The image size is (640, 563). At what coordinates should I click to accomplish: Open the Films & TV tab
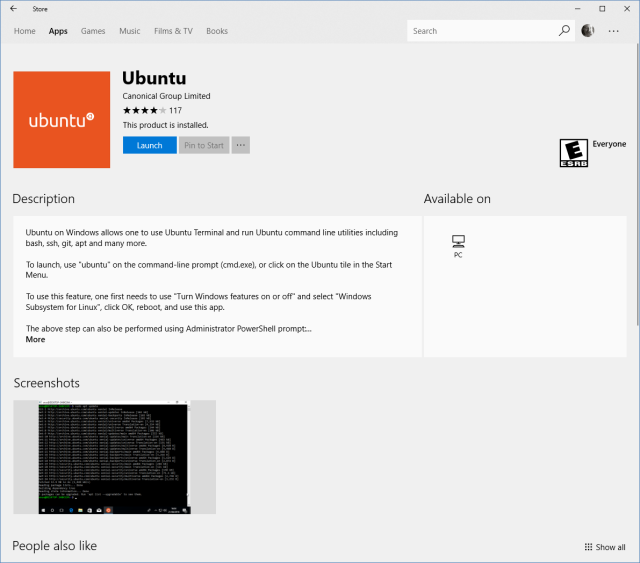pyautogui.click(x=173, y=31)
